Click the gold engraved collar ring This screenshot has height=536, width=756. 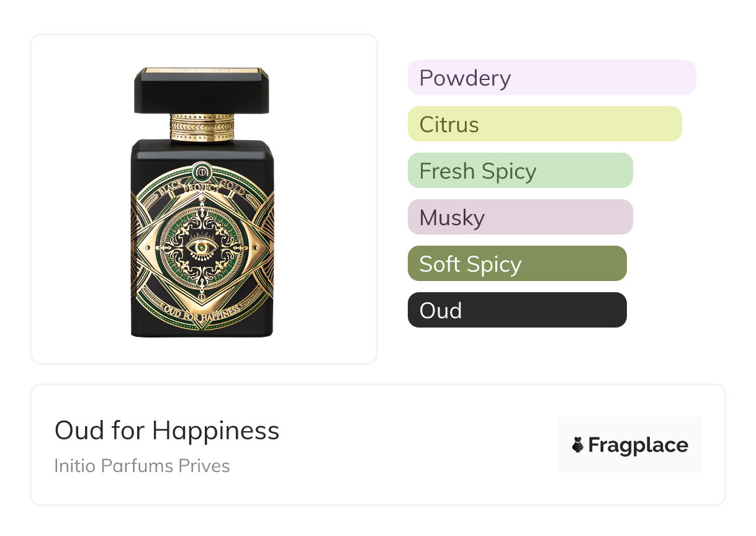click(x=202, y=127)
